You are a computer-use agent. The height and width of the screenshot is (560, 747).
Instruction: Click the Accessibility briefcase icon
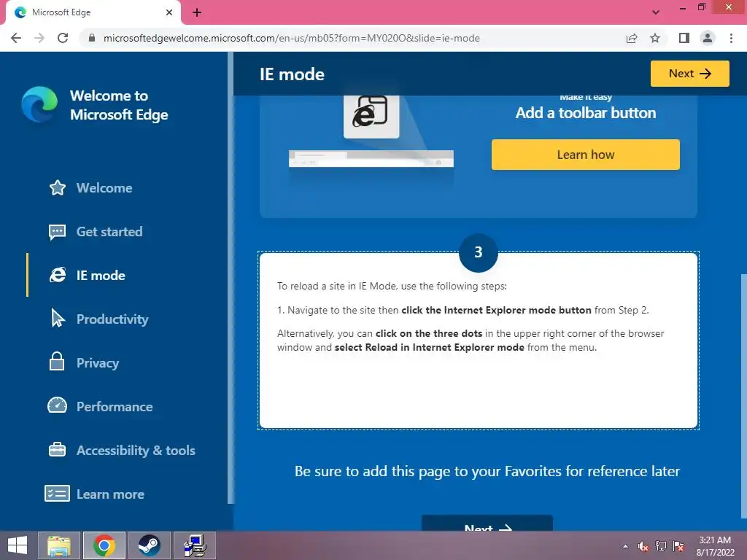coord(57,449)
